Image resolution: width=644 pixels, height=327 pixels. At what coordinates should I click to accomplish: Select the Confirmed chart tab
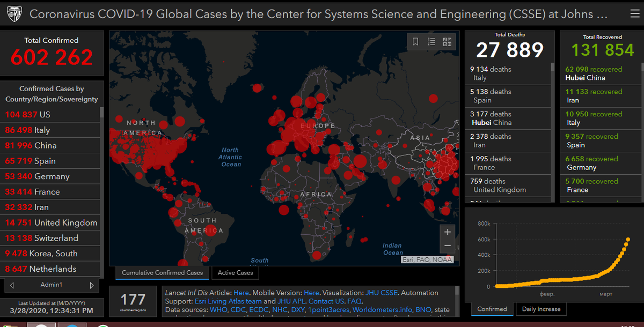click(492, 309)
